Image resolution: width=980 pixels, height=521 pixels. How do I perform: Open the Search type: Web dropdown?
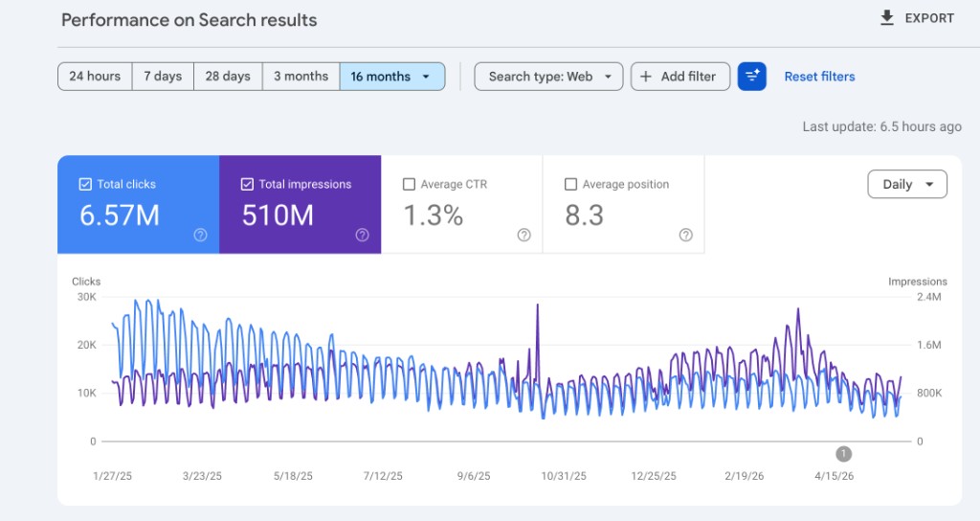(x=548, y=77)
